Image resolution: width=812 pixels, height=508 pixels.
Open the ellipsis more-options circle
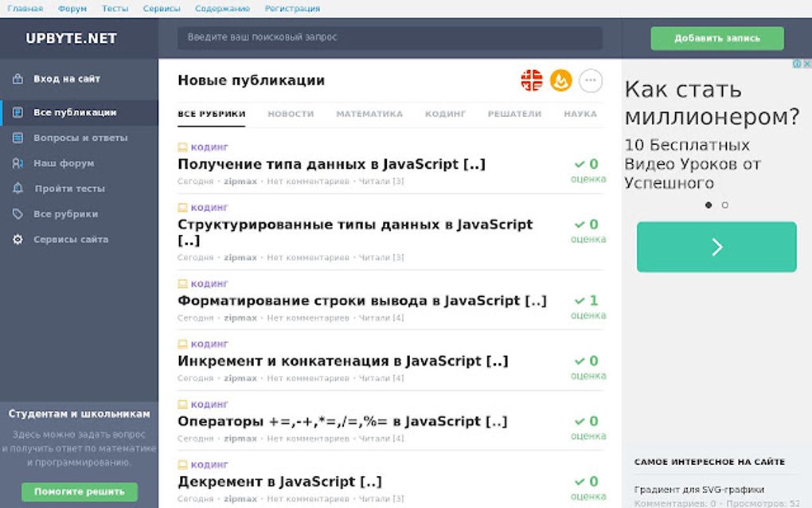(x=590, y=80)
